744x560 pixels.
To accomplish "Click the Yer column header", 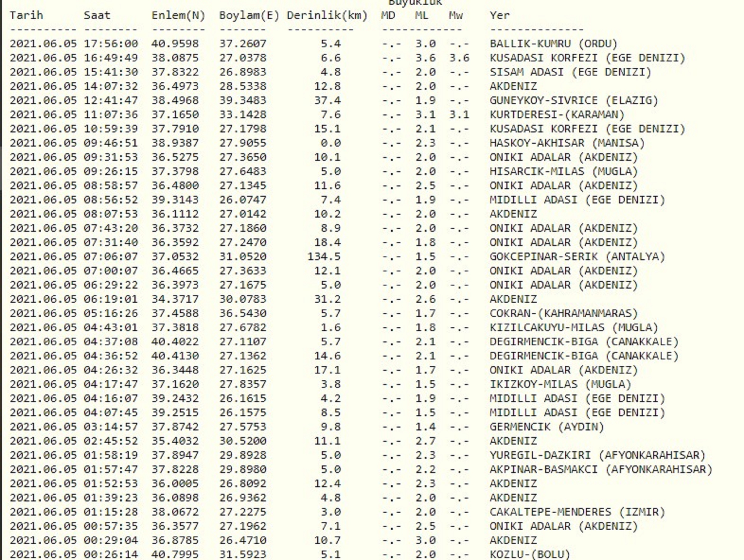I will coord(499,16).
